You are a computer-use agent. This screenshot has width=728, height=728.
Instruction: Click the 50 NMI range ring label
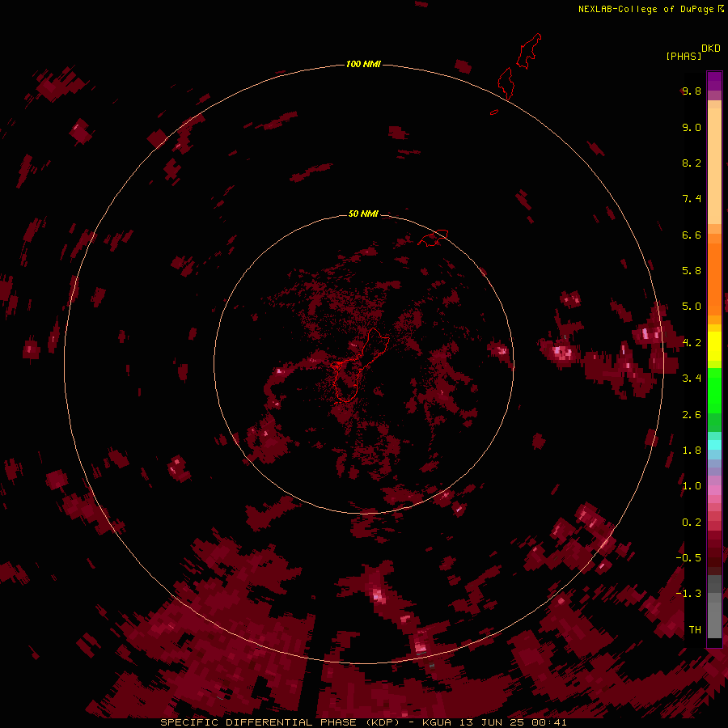pos(363,214)
